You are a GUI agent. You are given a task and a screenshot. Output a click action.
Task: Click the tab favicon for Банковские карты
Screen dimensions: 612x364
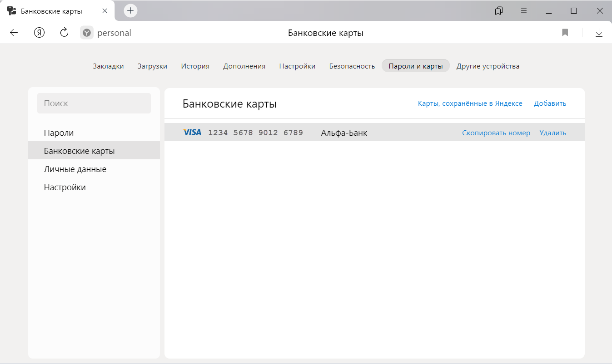pyautogui.click(x=12, y=10)
